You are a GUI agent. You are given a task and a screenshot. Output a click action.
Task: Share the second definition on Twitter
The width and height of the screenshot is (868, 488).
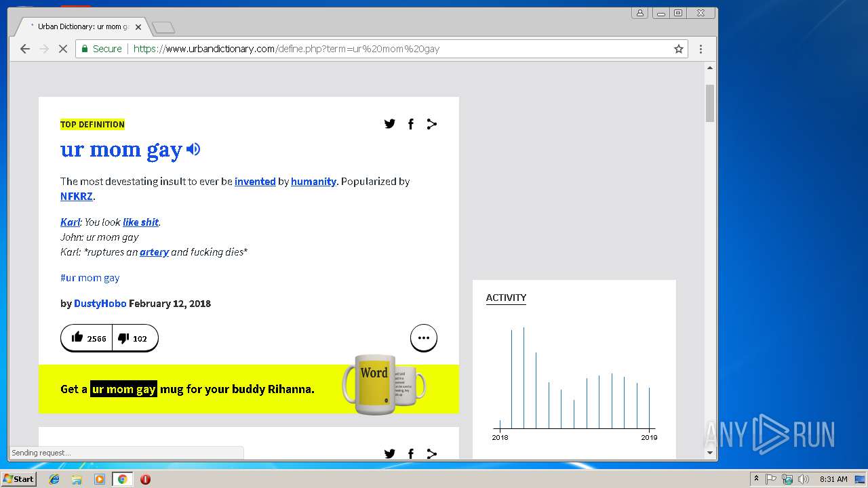coord(389,453)
